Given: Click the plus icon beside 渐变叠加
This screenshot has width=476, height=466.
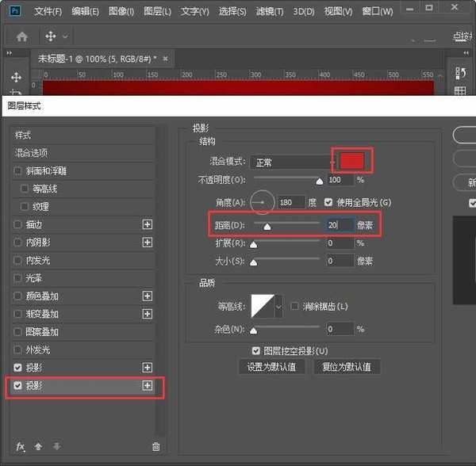Looking at the screenshot, I should pyautogui.click(x=147, y=314).
